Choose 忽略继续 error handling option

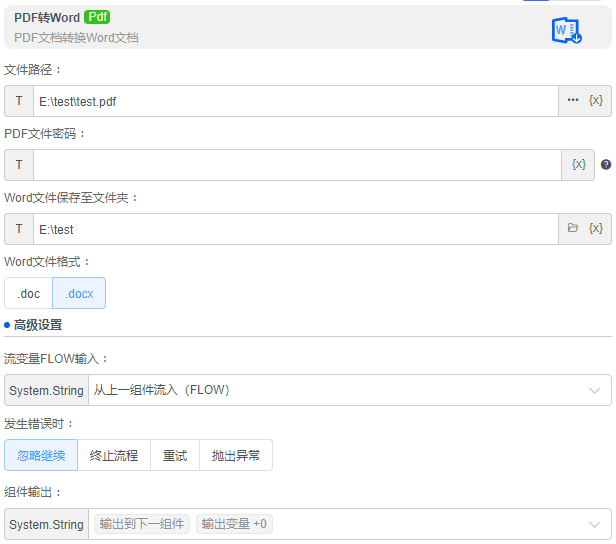tap(41, 455)
